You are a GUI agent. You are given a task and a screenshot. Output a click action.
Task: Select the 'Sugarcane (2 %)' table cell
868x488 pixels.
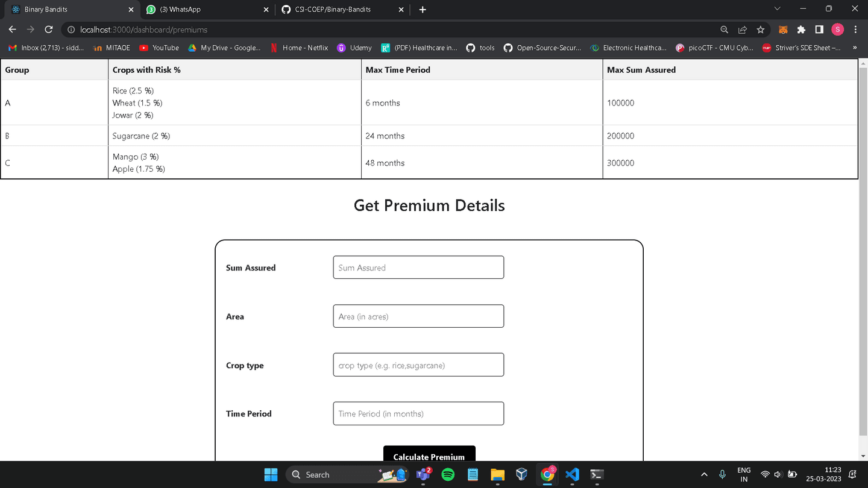(x=234, y=136)
